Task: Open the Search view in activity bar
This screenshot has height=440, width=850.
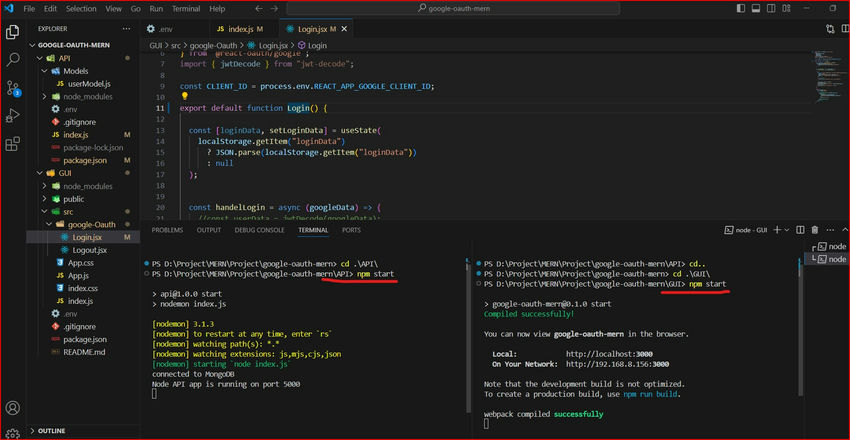Action: point(13,59)
